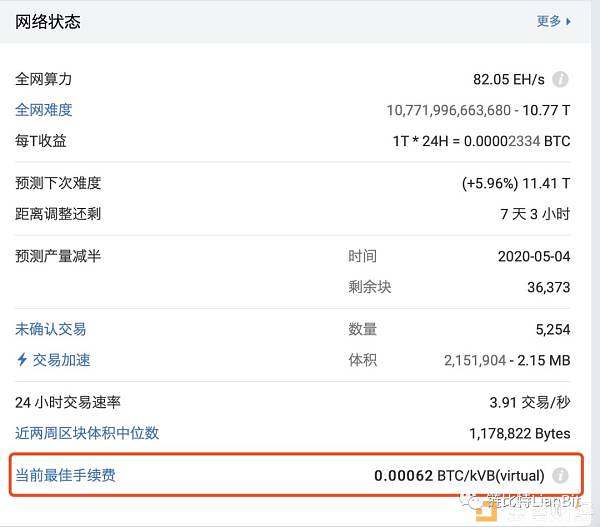This screenshot has height=527, width=600.
Task: Open the 未确认交易 link
Action: 51,329
